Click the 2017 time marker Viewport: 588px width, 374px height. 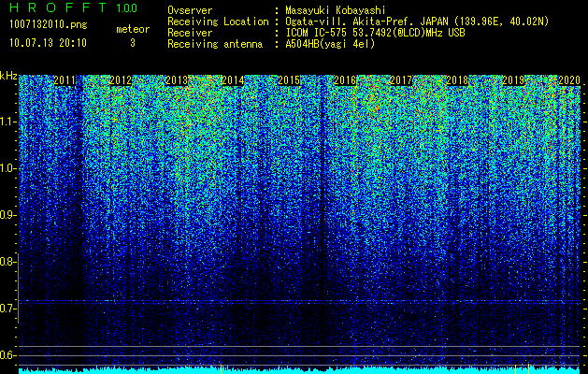click(x=401, y=80)
